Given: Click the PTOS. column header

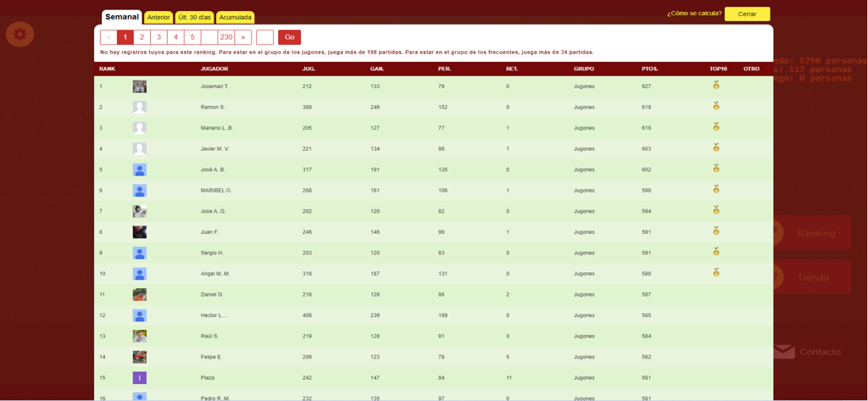Looking at the screenshot, I should (x=650, y=70).
